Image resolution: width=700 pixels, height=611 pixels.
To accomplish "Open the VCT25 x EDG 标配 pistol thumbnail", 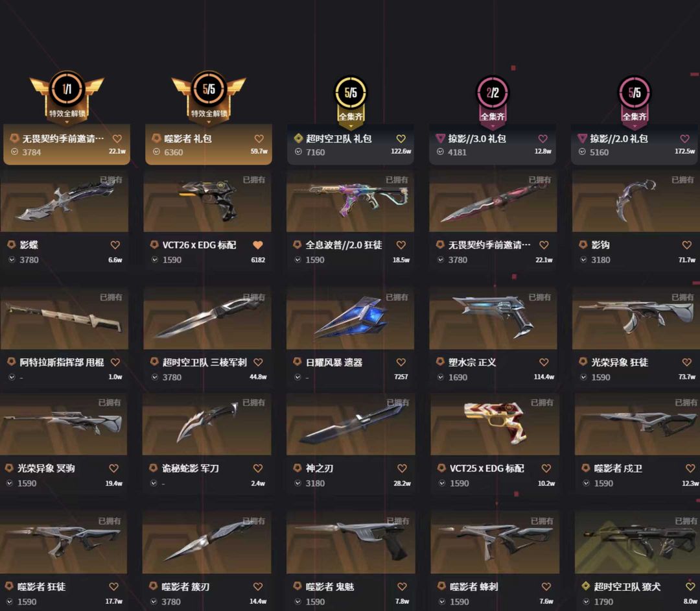I will pos(495,424).
